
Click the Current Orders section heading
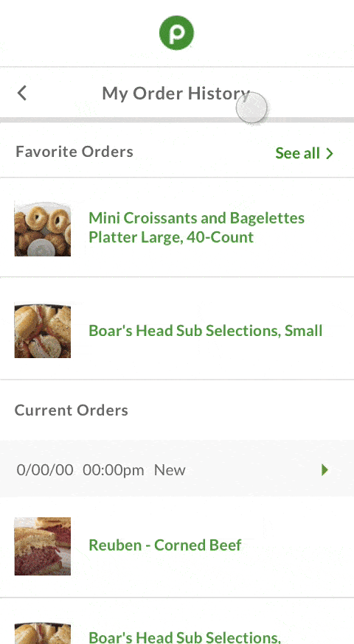[72, 410]
